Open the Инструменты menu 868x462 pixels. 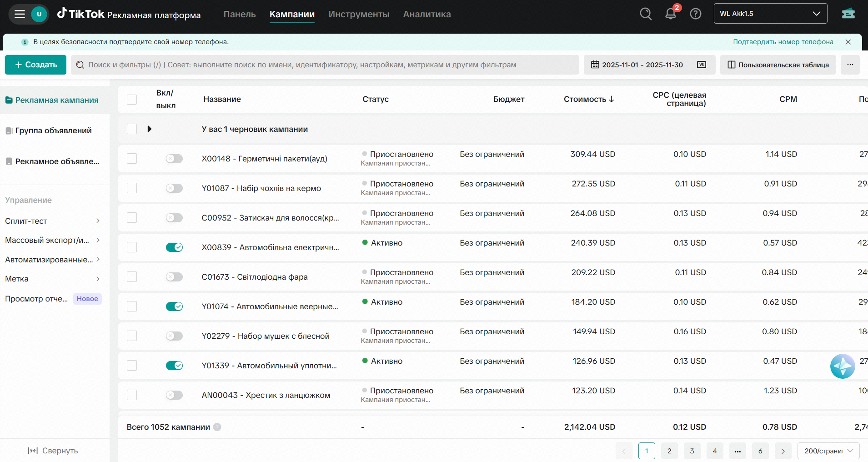click(x=359, y=14)
